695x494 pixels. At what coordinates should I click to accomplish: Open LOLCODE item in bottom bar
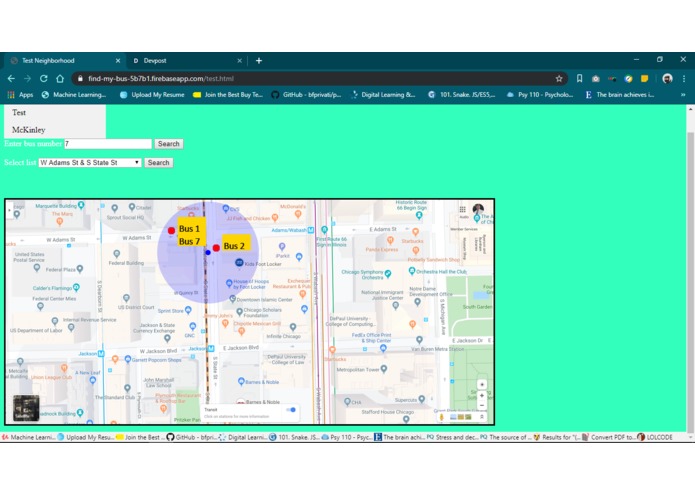coord(655,437)
